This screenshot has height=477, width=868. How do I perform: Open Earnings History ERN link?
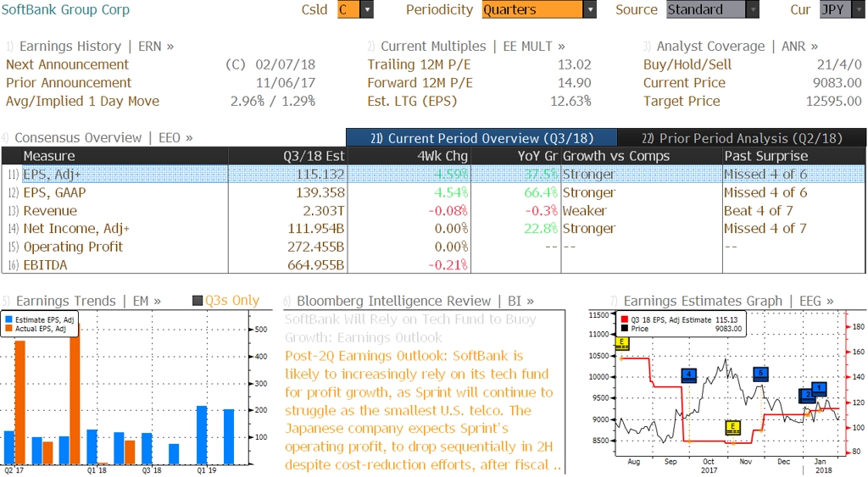[x=97, y=46]
